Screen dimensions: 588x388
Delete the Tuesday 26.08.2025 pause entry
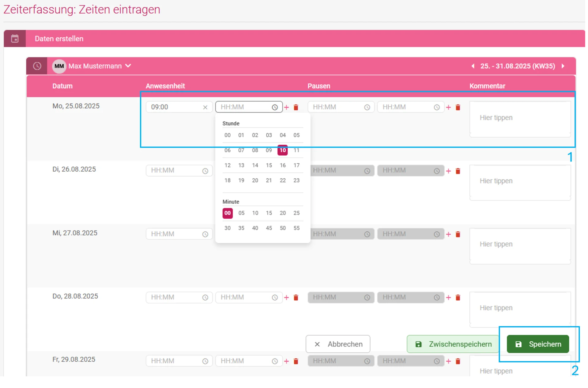(x=458, y=171)
